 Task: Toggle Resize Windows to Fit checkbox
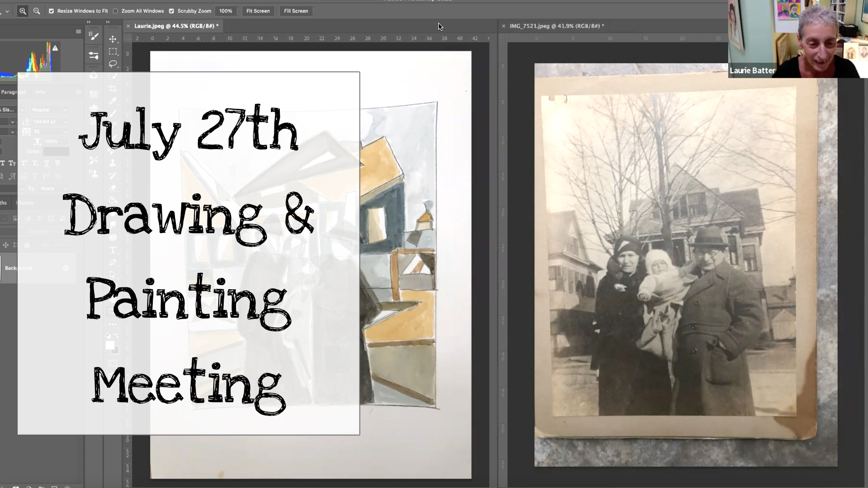(x=51, y=11)
